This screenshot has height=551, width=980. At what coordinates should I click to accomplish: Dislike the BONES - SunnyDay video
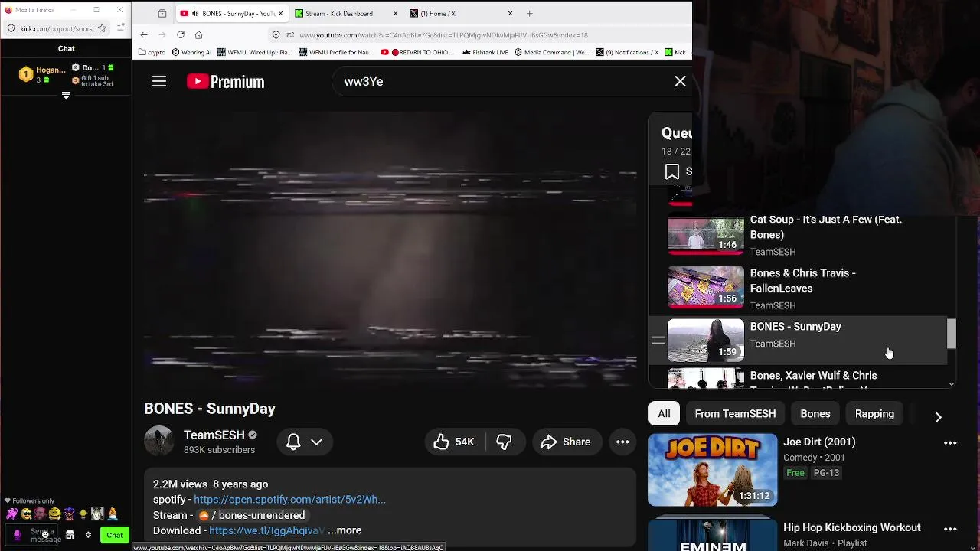pos(504,442)
